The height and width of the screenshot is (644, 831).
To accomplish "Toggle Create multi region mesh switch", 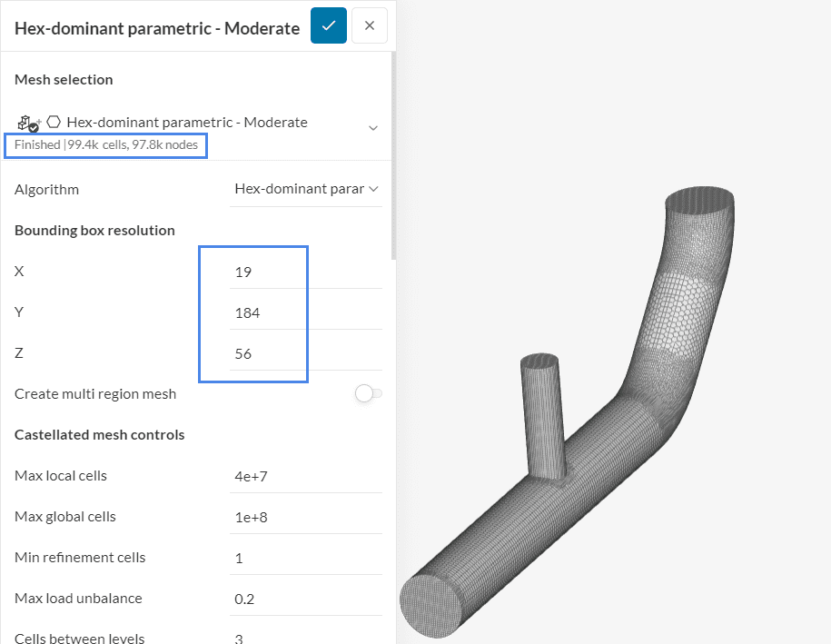I will click(368, 393).
